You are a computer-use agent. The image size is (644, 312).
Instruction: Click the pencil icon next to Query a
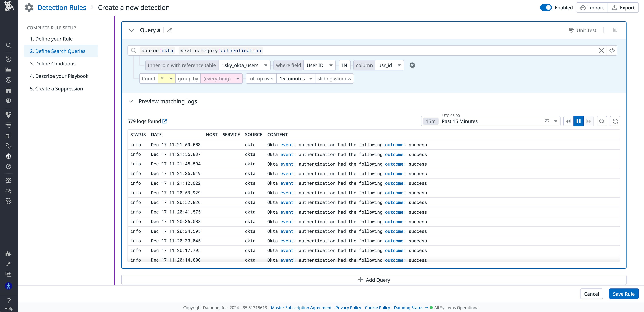click(169, 30)
